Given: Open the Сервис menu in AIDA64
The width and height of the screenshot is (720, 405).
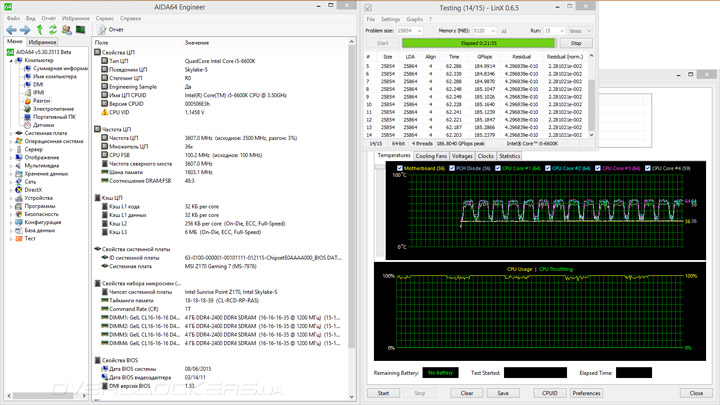Looking at the screenshot, I should pyautogui.click(x=103, y=18).
